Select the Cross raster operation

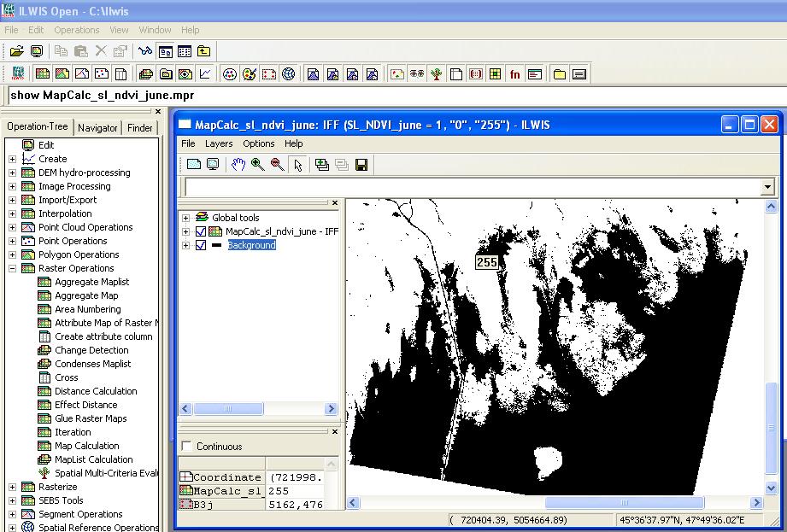[67, 377]
